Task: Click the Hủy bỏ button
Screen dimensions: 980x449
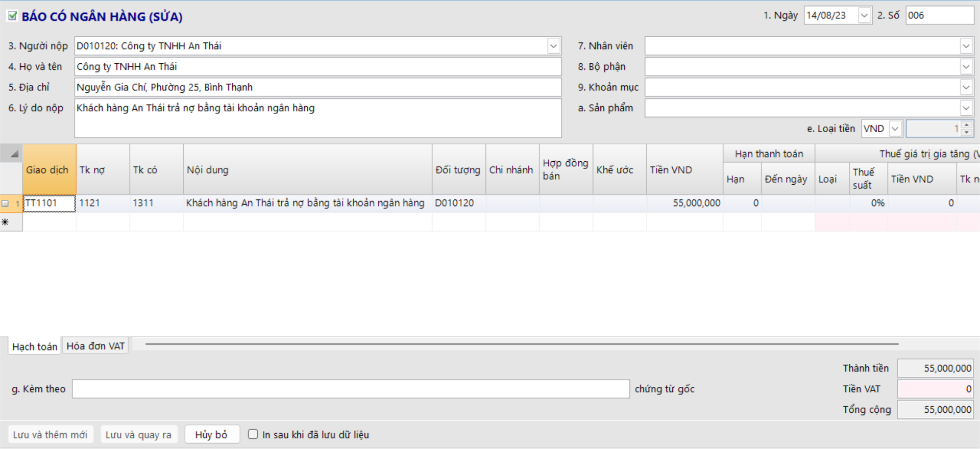Action: (x=211, y=435)
